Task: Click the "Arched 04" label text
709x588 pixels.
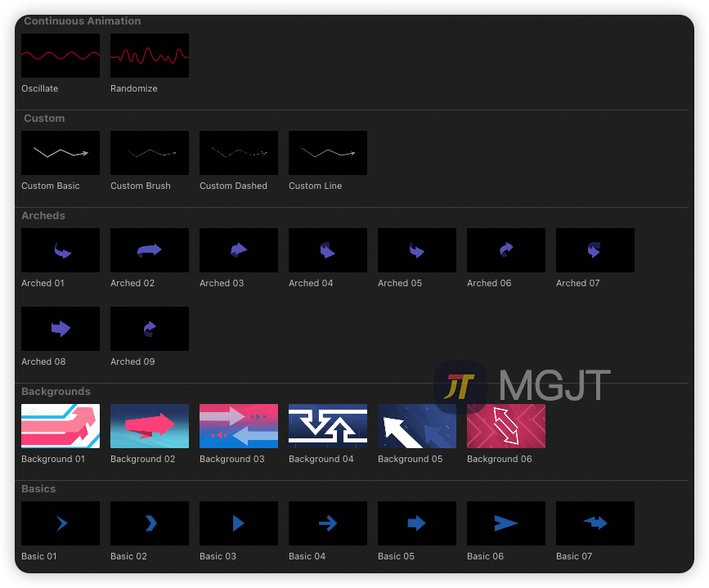Action: 311,283
